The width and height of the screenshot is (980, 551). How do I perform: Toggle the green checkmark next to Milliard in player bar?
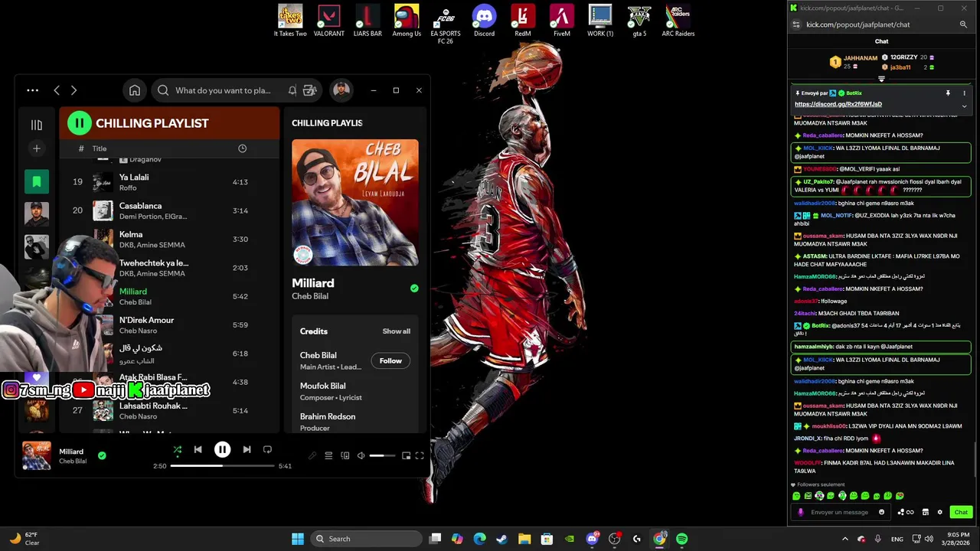click(x=102, y=455)
